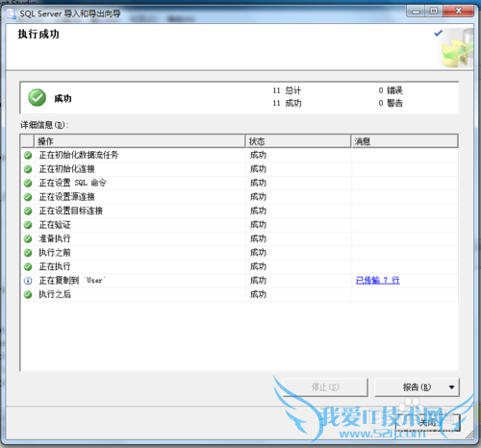Click the blue checkmark in the header
Screen dimensions: 481x448
(439, 33)
